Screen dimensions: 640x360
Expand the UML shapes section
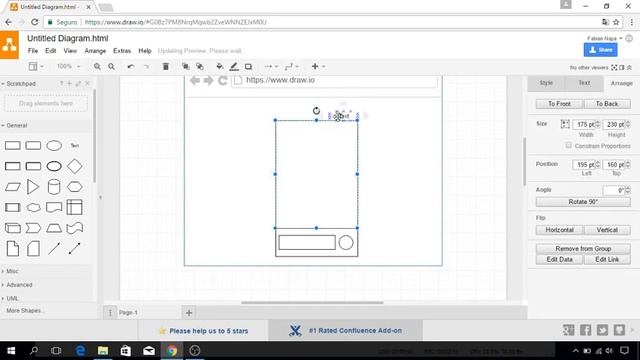10,298
